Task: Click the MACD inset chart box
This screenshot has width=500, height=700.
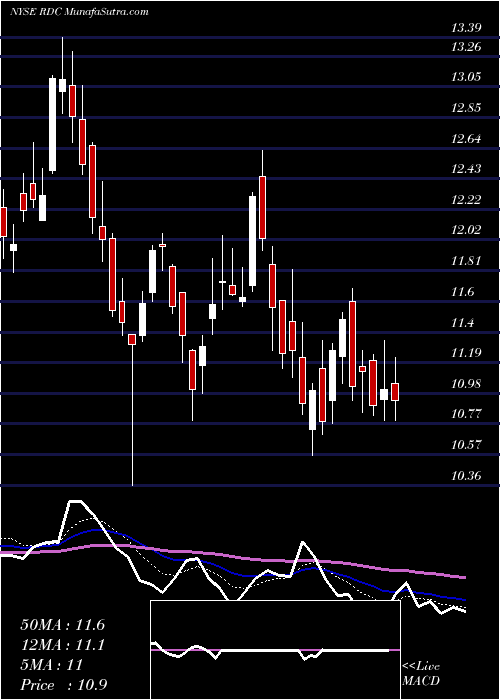Action: coord(275,650)
